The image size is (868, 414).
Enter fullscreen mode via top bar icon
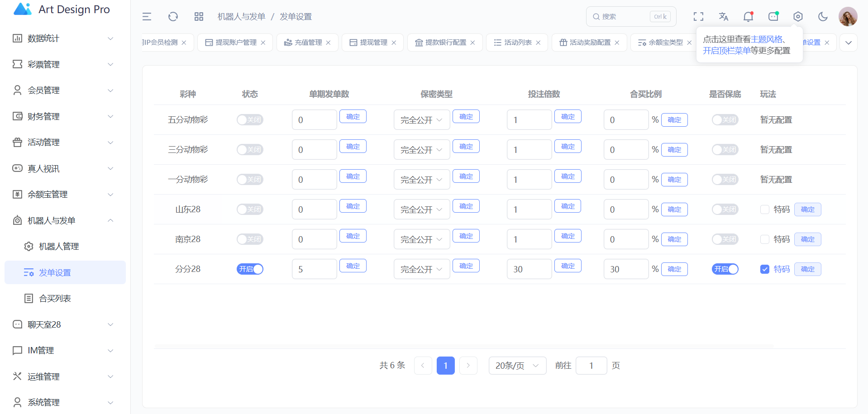coord(698,17)
